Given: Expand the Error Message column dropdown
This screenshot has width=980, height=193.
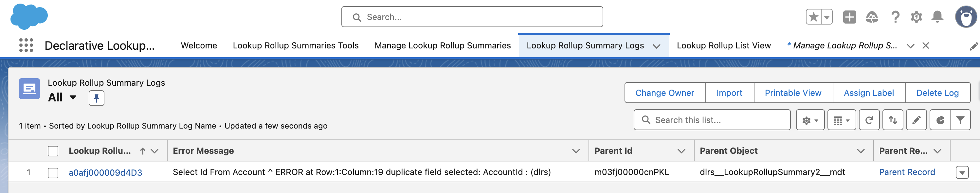Looking at the screenshot, I should point(577,151).
